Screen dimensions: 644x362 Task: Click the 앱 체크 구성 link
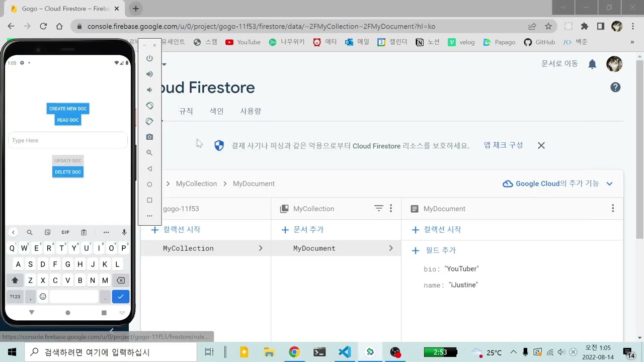click(503, 145)
